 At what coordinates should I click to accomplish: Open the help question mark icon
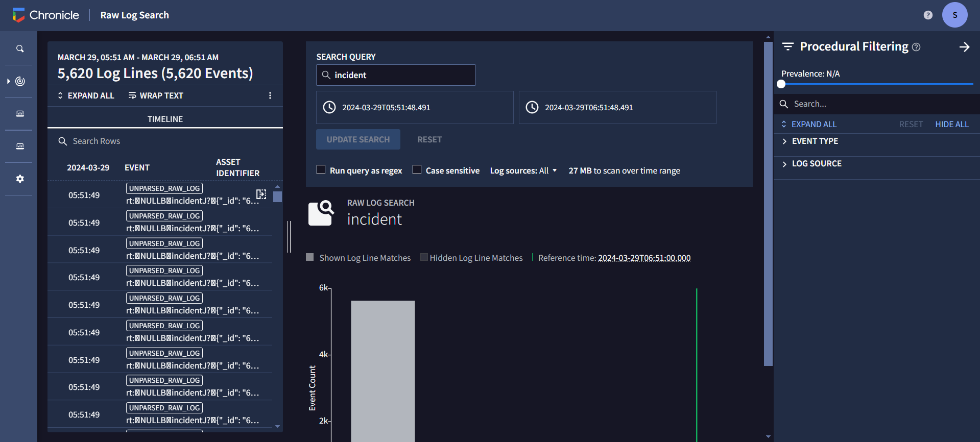coord(928,15)
